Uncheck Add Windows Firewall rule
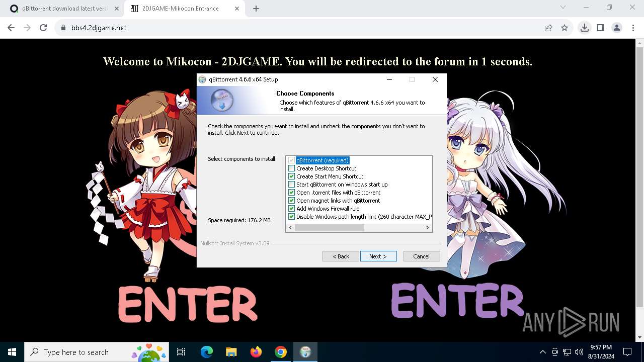 [x=291, y=209]
